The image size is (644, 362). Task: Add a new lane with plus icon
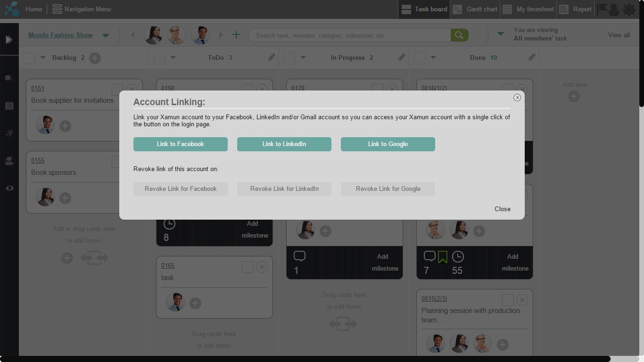[574, 96]
